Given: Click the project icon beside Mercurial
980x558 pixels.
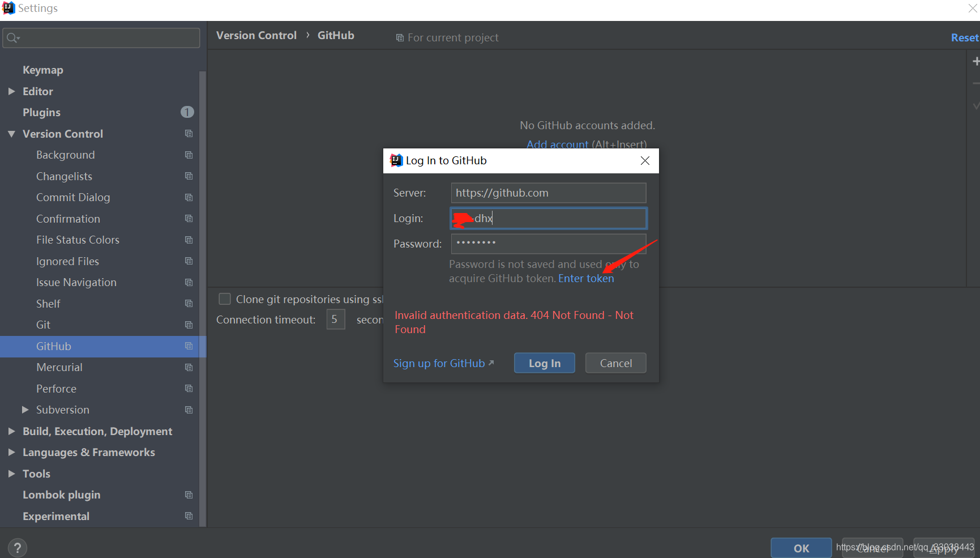Looking at the screenshot, I should [x=189, y=367].
